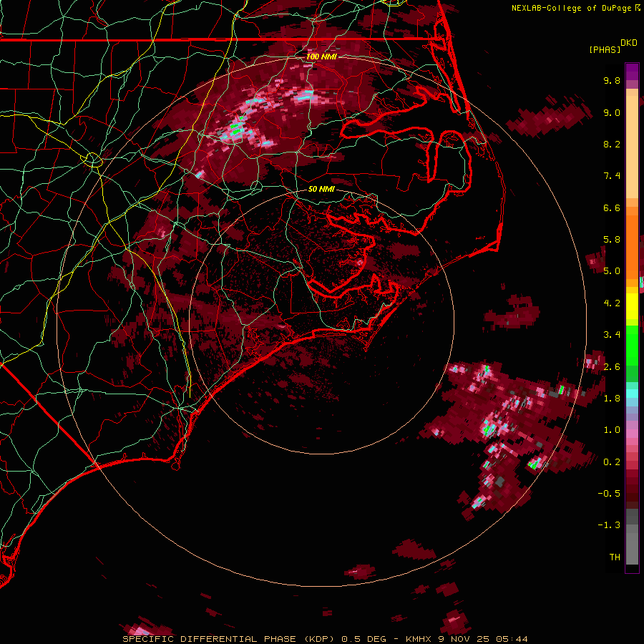Select the 3.4 scale value
644x644 pixels.
click(x=612, y=335)
